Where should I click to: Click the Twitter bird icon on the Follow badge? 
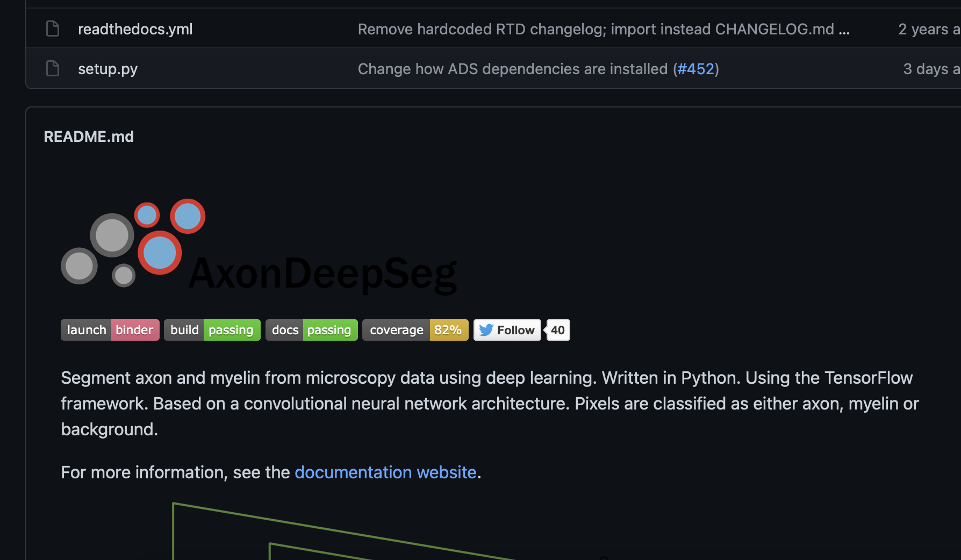pyautogui.click(x=485, y=330)
